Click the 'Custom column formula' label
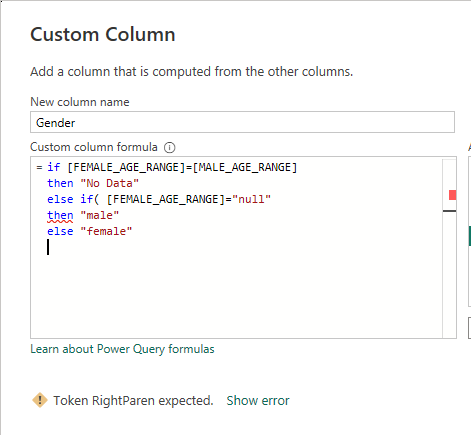 pyautogui.click(x=94, y=147)
